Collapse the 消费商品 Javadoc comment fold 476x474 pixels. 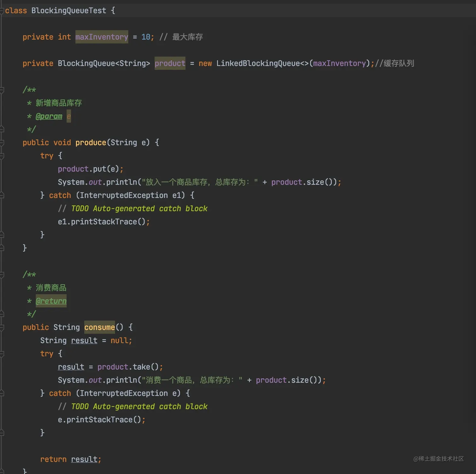(2, 275)
